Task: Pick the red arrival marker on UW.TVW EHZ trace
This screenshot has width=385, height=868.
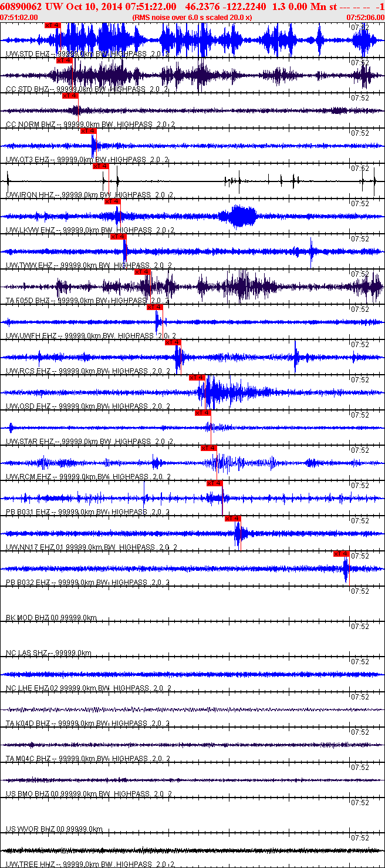Action: pos(118,237)
